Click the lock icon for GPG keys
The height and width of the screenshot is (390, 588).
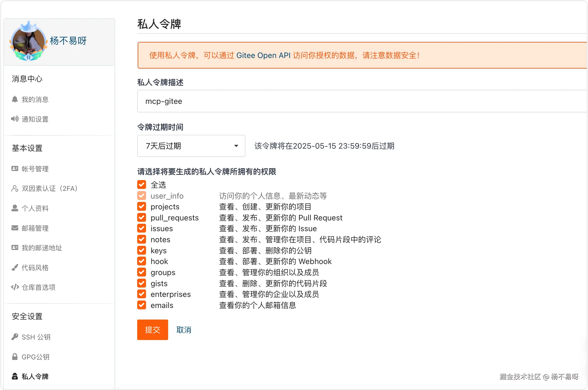click(15, 357)
